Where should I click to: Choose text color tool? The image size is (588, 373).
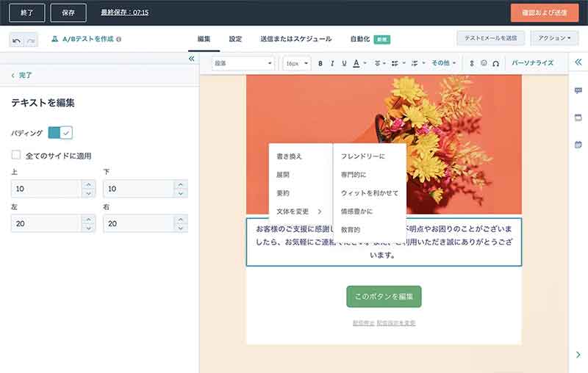pos(356,63)
